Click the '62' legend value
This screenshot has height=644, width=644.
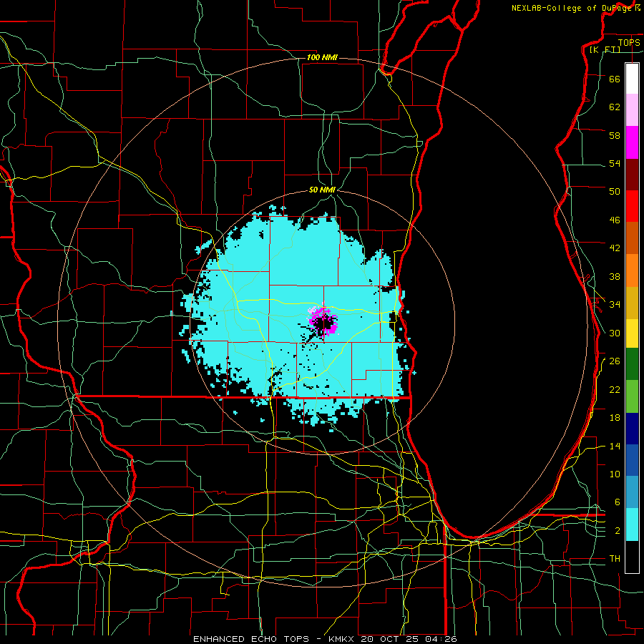(615, 107)
